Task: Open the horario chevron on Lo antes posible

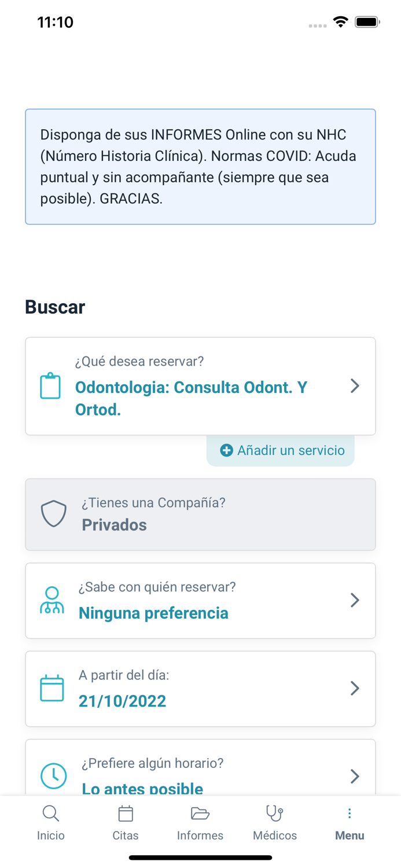Action: click(x=355, y=776)
